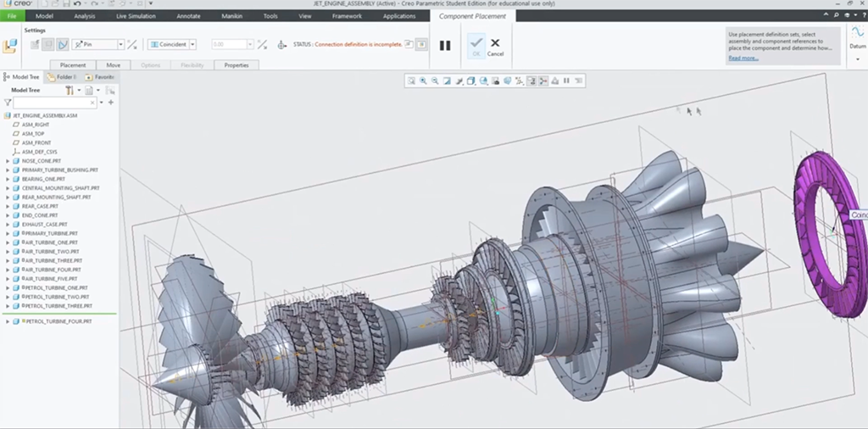Click the Zoom Out magnifier icon
Viewport: 868px width, 429px height.
(x=435, y=81)
